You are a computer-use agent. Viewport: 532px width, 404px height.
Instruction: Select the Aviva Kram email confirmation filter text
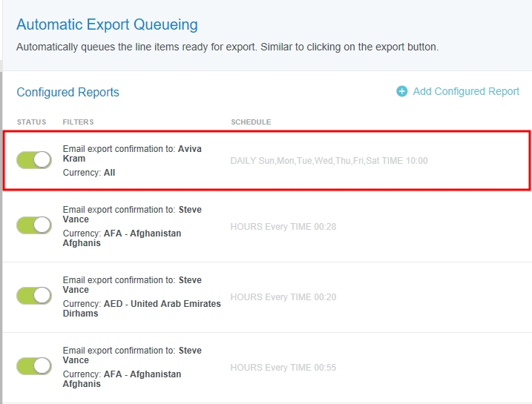pyautogui.click(x=132, y=153)
